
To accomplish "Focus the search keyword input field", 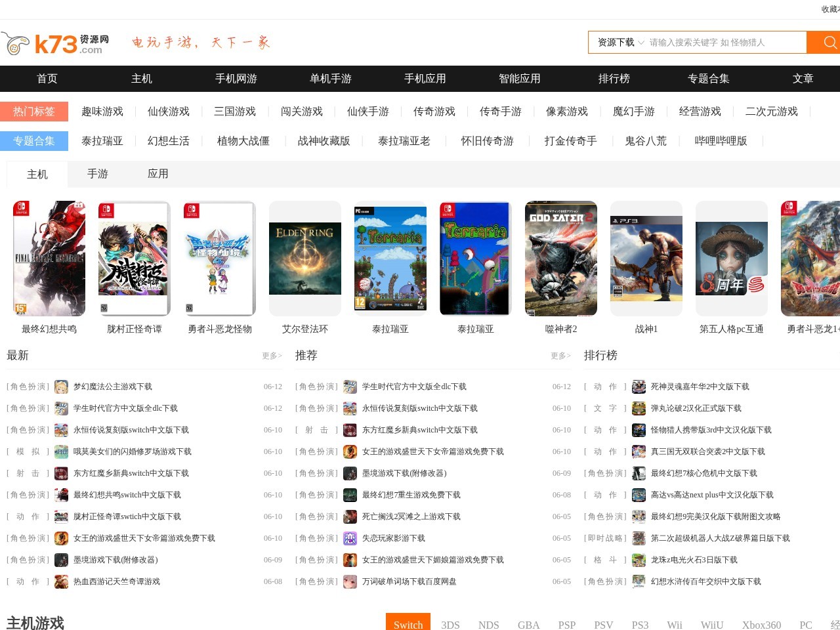I will [x=726, y=43].
